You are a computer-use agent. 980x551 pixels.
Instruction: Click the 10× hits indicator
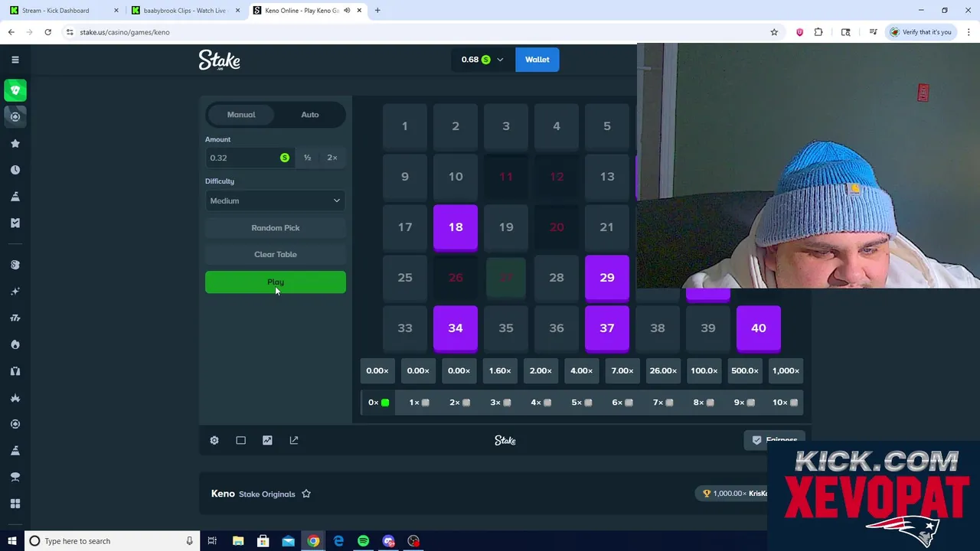[785, 403]
